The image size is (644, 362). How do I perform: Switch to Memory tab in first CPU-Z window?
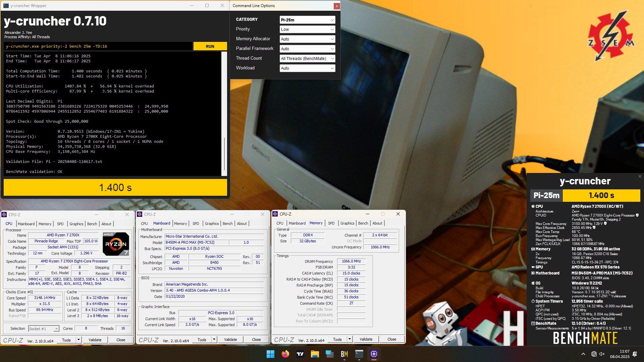pyautogui.click(x=45, y=224)
